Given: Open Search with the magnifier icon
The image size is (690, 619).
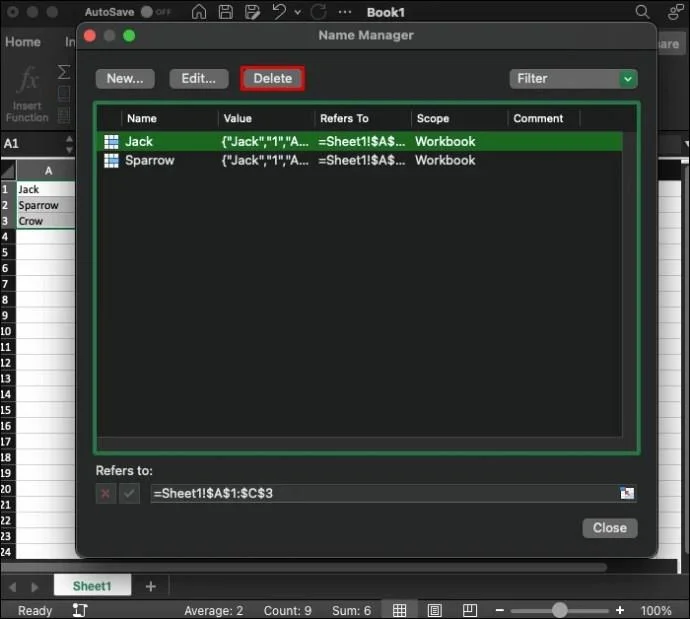Looking at the screenshot, I should (642, 12).
